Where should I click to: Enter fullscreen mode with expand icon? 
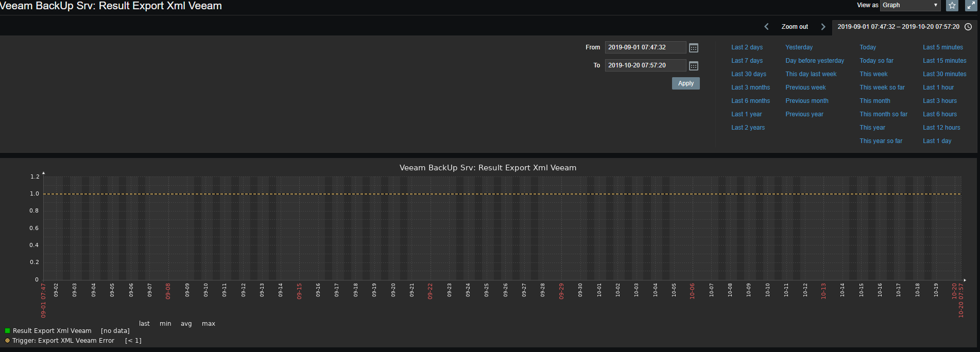click(x=971, y=6)
